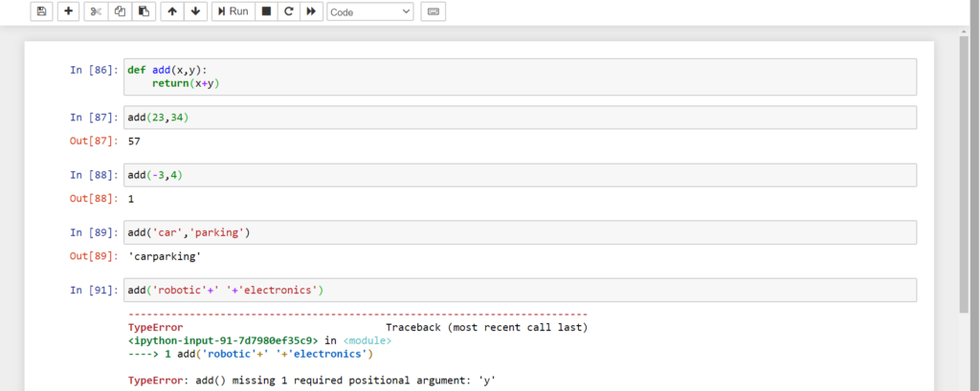The height and width of the screenshot is (391, 980).
Task: Open the cell type dropdown showing Code
Action: (x=370, y=11)
